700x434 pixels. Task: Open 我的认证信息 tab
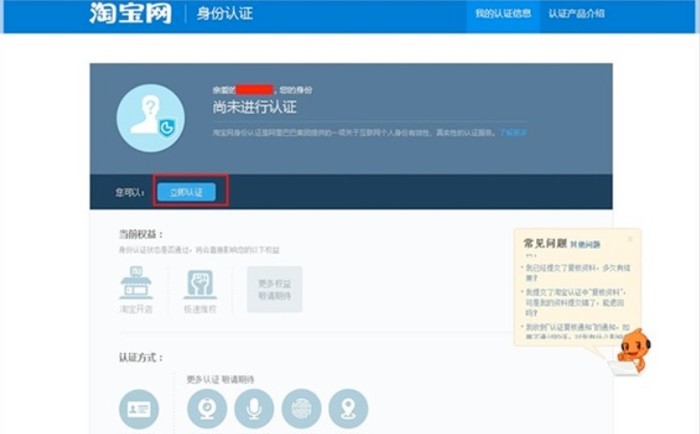point(503,13)
